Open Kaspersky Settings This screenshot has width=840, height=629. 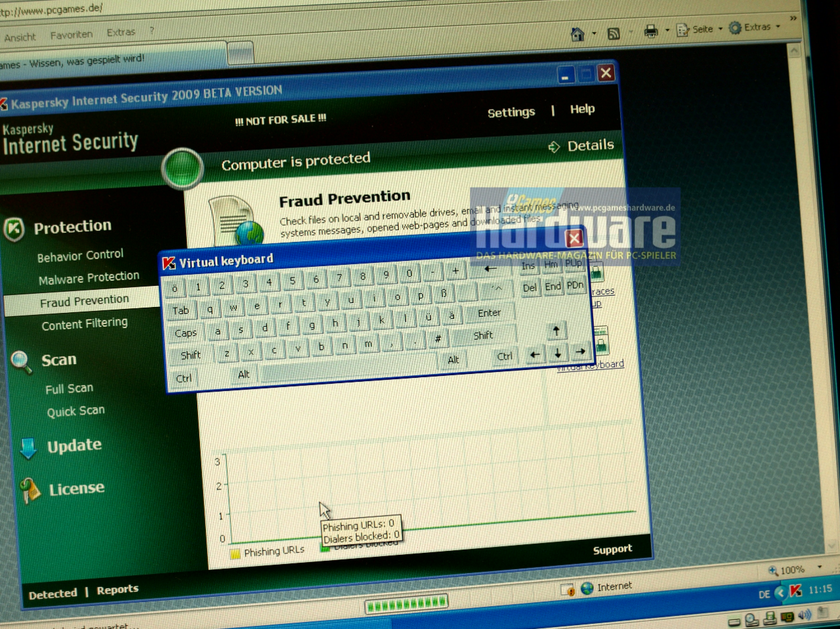511,113
